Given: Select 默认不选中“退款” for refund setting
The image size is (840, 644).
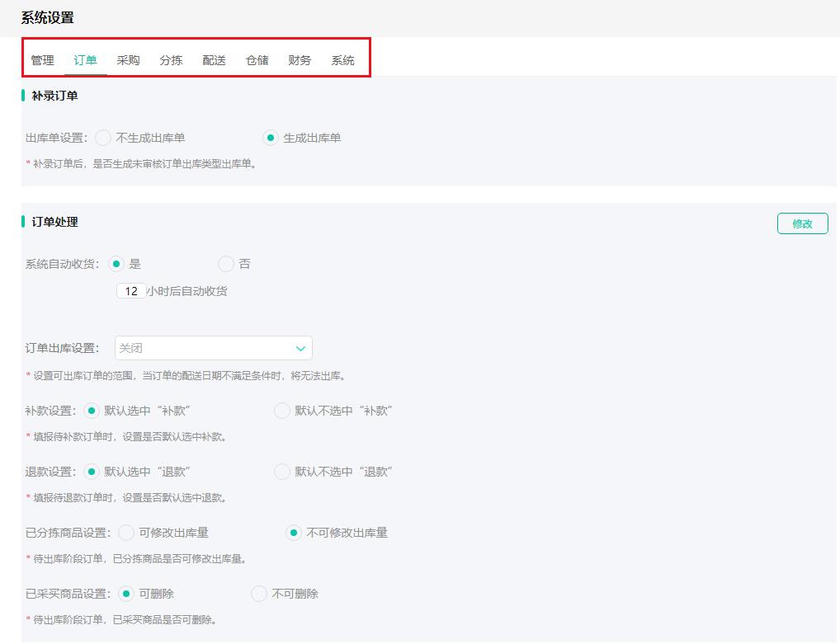Looking at the screenshot, I should (281, 472).
